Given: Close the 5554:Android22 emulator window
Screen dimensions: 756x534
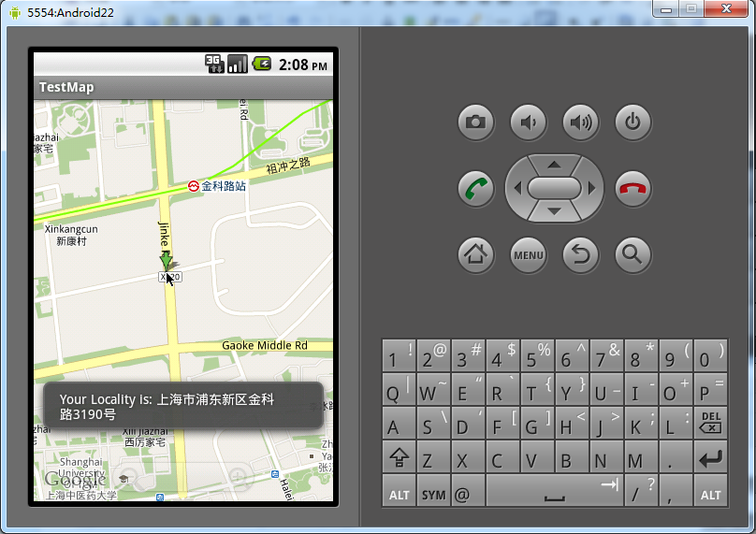Looking at the screenshot, I should pos(727,8).
